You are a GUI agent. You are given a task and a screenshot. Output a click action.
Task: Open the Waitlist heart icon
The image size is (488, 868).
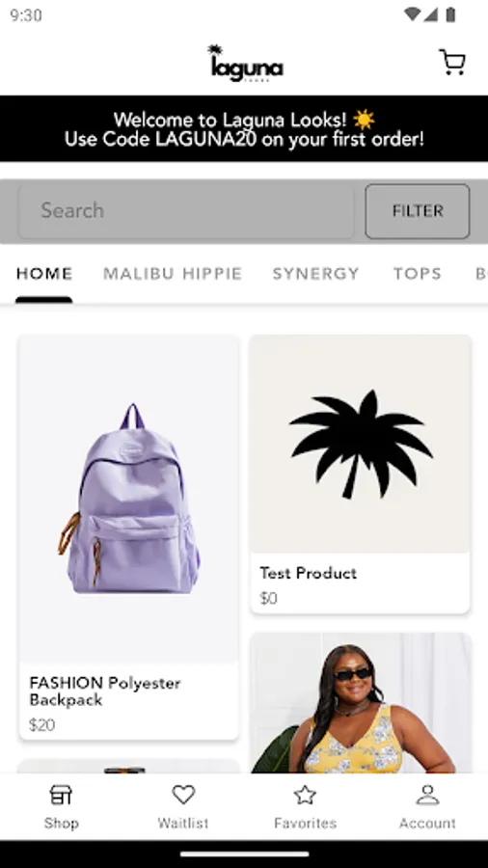point(183,795)
